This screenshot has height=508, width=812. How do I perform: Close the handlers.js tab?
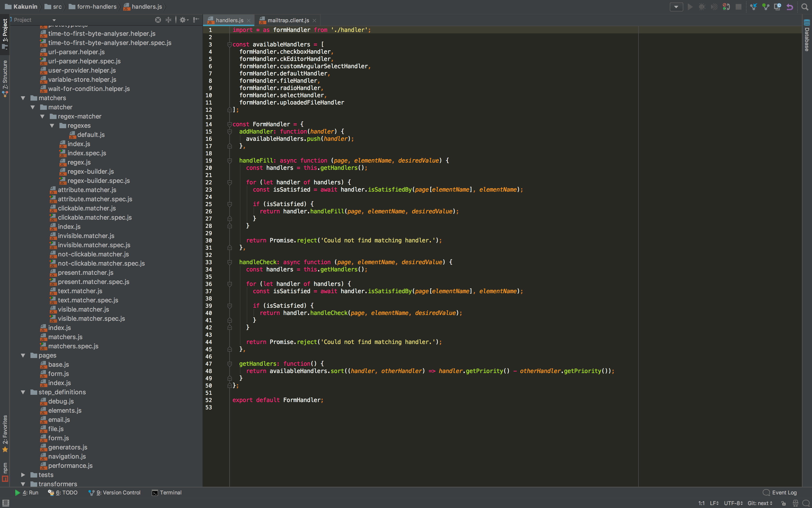coord(249,21)
